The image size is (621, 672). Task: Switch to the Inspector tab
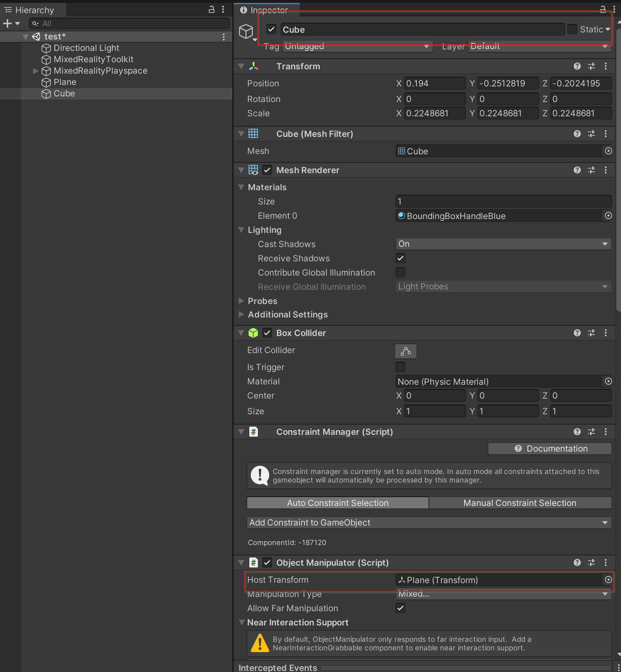(266, 10)
